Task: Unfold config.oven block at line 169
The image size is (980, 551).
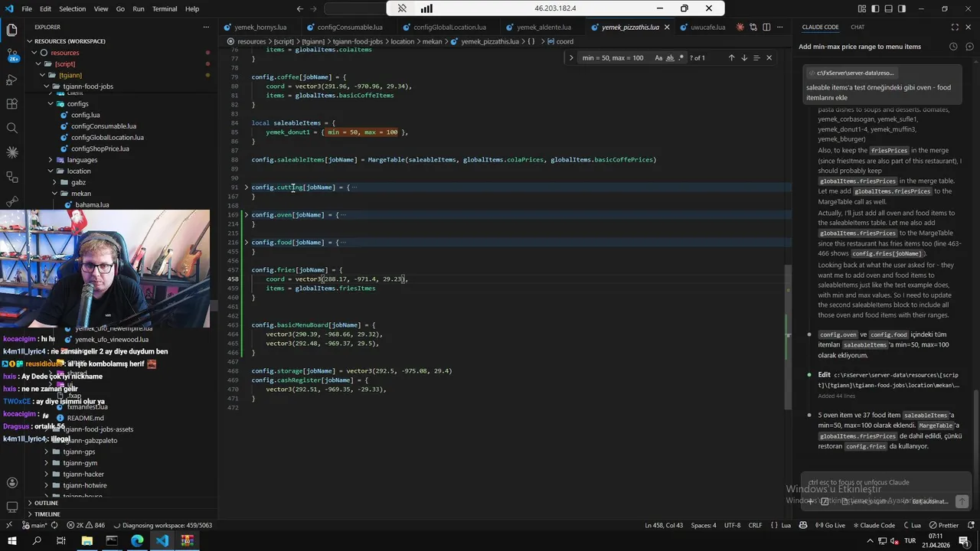Action: tap(246, 215)
